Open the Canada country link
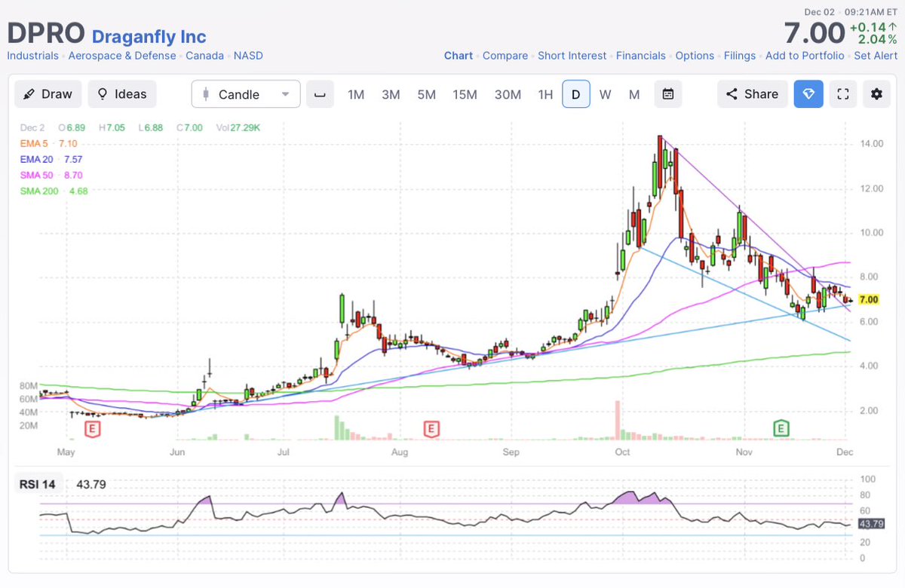The image size is (905, 588). [x=204, y=56]
